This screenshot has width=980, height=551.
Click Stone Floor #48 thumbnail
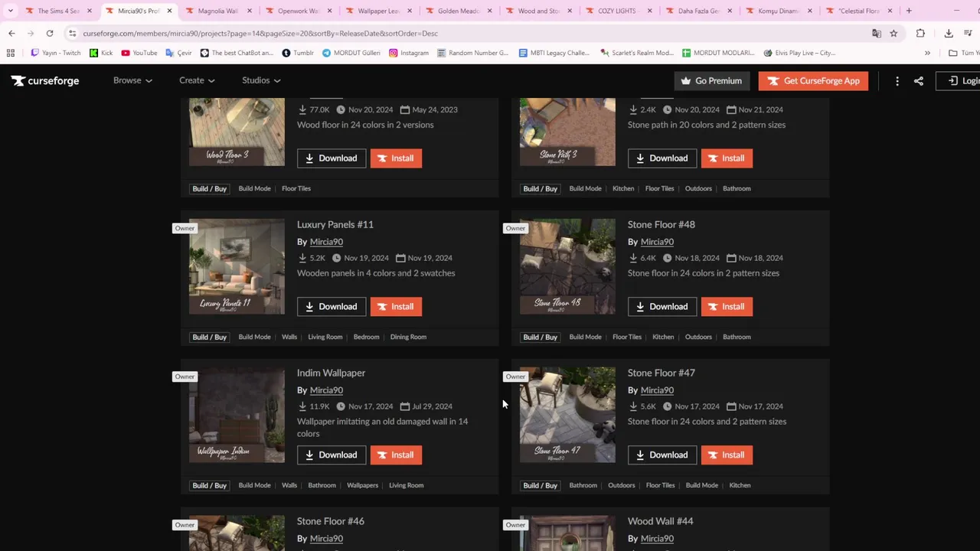(567, 266)
